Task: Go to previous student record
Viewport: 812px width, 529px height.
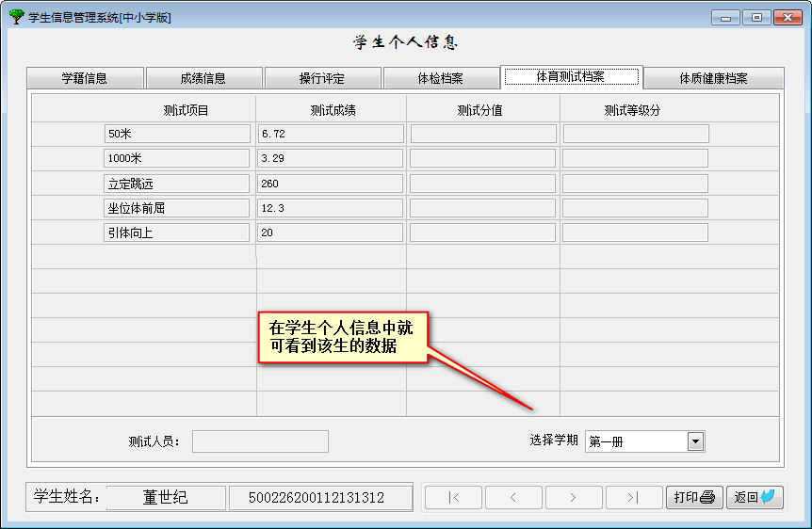Action: (513, 497)
